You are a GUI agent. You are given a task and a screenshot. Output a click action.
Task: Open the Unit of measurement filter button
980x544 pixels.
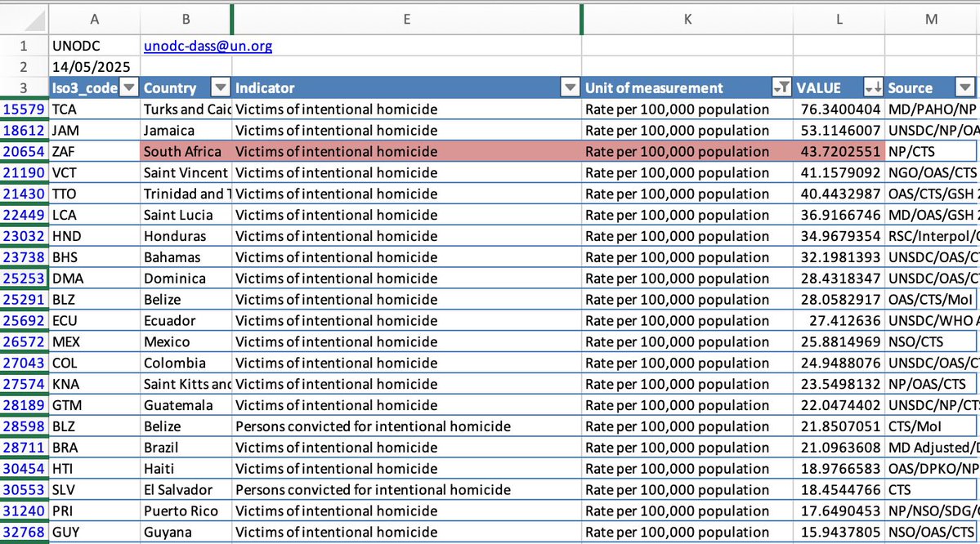tap(781, 88)
